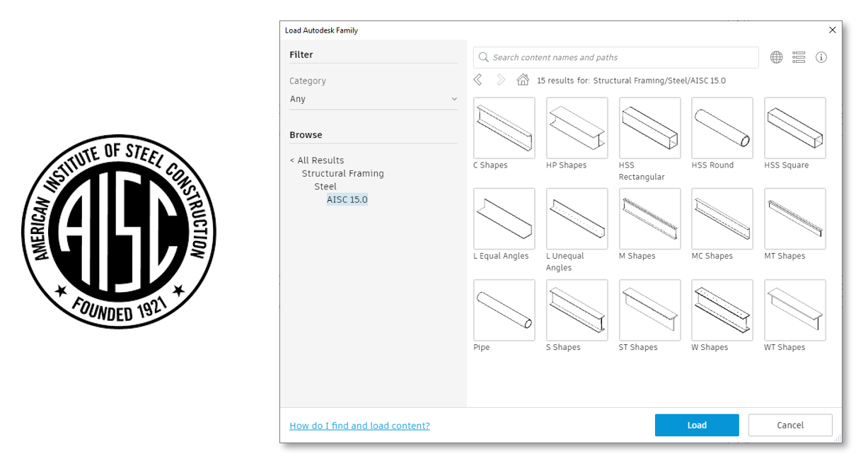Select the C Shapes thumbnail

(x=504, y=128)
